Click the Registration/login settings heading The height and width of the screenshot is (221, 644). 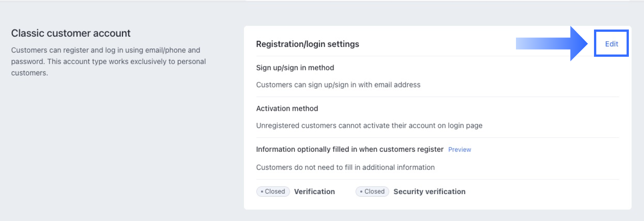pyautogui.click(x=308, y=44)
